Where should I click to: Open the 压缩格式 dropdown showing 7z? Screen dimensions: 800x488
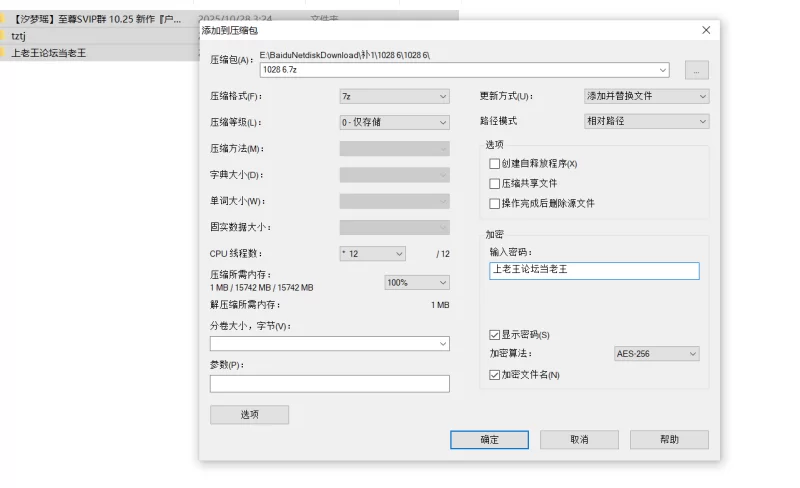coord(394,96)
